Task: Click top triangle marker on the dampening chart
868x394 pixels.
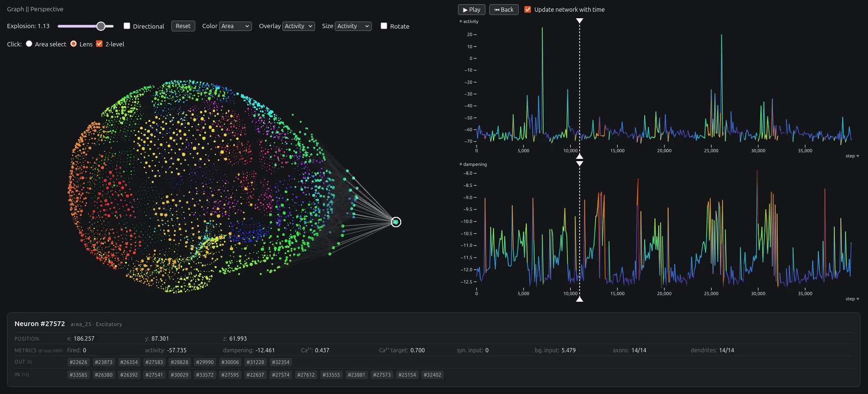Action: click(x=580, y=164)
